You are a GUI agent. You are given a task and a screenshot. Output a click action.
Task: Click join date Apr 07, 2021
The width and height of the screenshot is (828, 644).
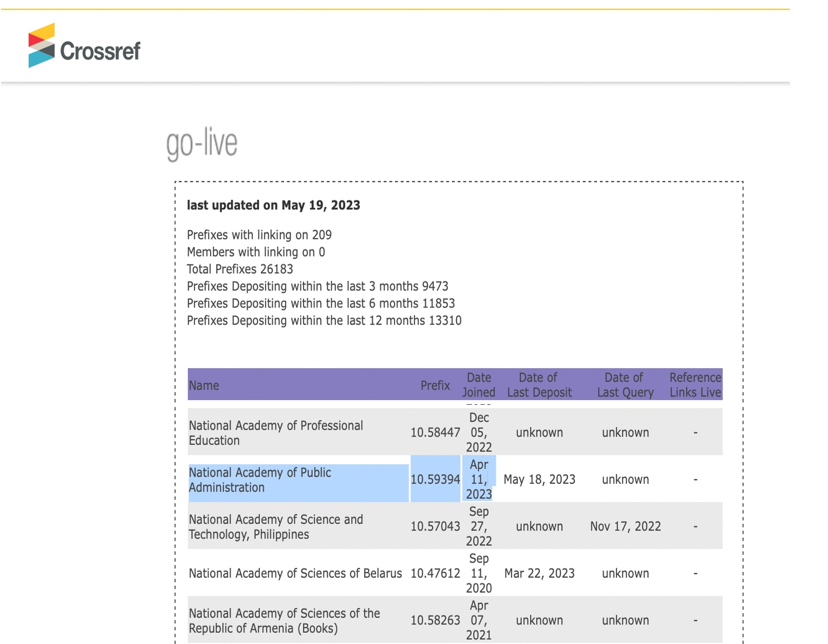pyautogui.click(x=479, y=620)
